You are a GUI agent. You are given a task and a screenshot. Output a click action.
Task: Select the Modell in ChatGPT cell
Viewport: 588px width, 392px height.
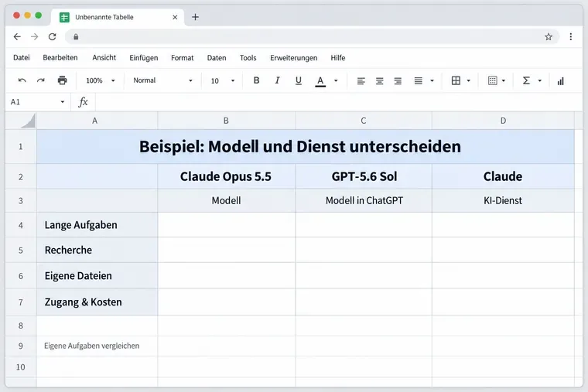click(x=364, y=200)
